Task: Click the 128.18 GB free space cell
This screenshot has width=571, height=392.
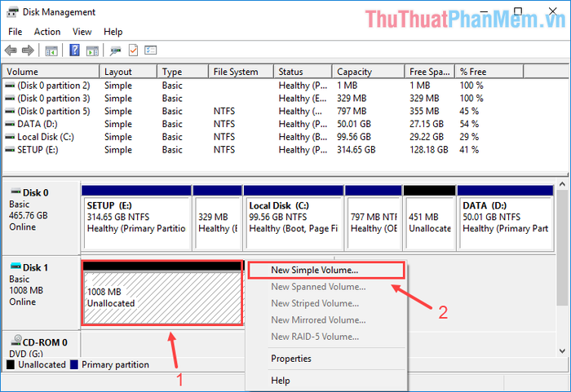Action: 429,150
